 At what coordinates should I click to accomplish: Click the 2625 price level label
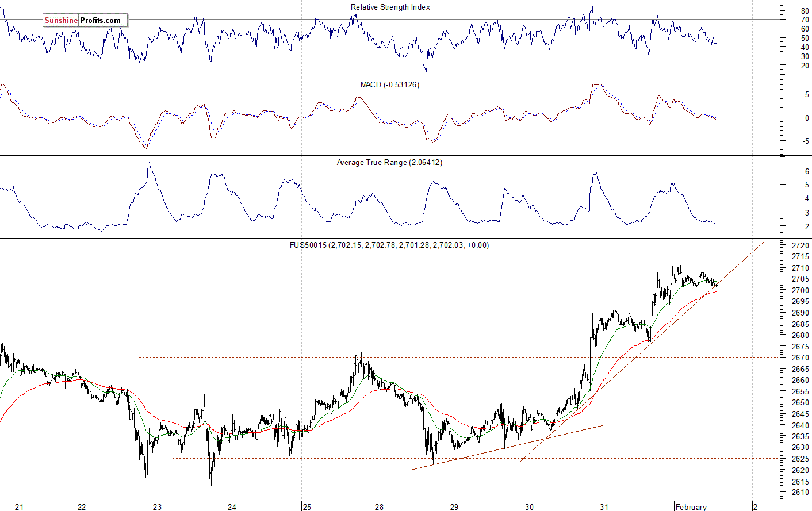coord(800,459)
